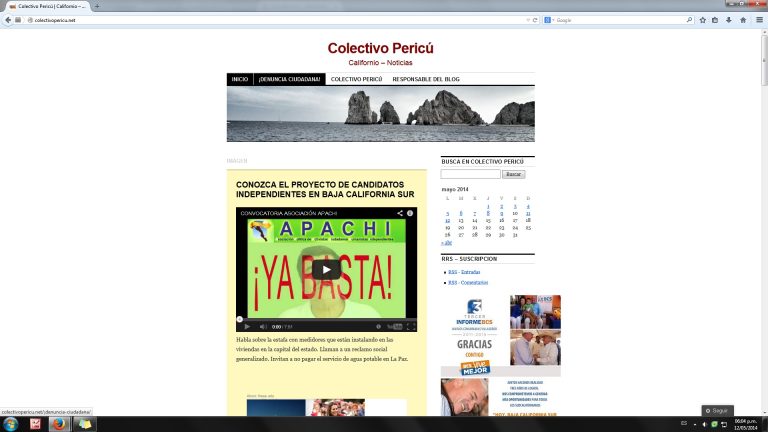Open the RSS - Entradas link

point(463,272)
